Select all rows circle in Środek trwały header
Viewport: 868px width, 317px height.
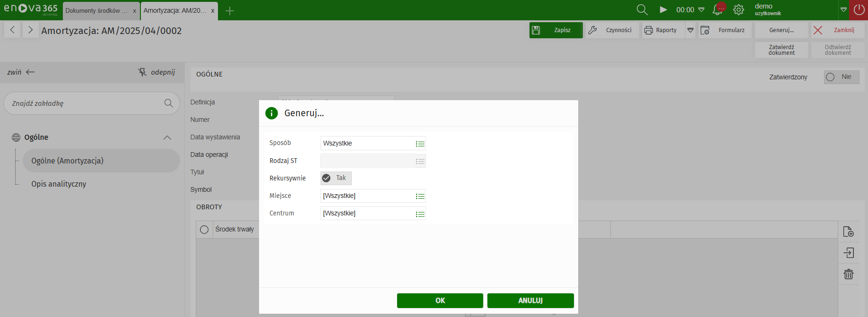(204, 230)
